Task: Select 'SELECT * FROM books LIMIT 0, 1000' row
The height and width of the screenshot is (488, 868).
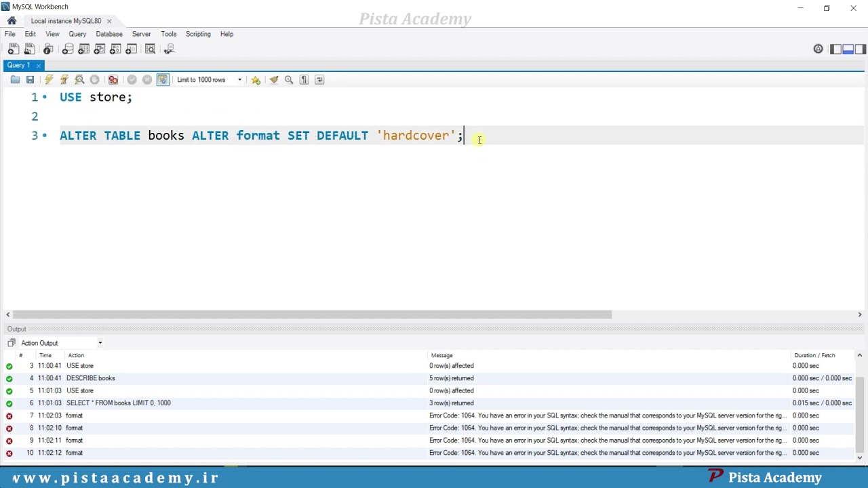Action: [429, 403]
